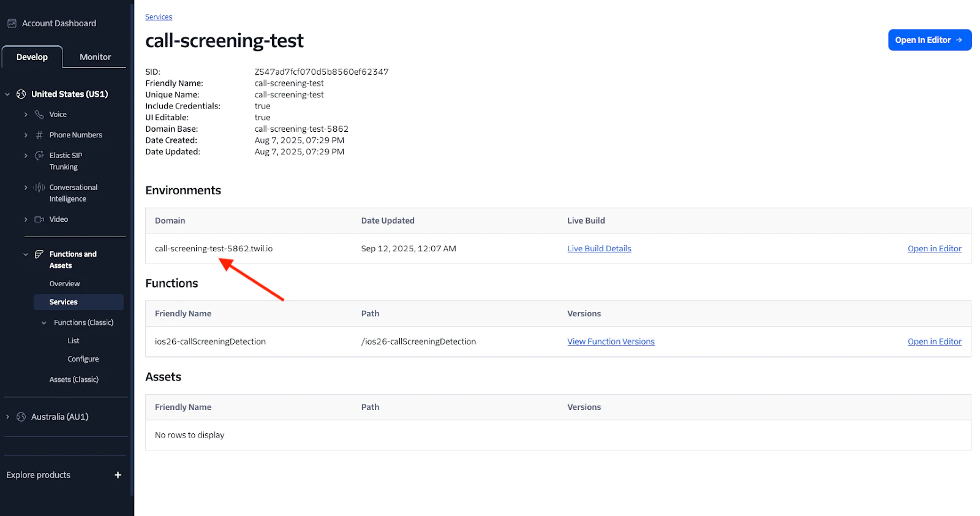980x516 pixels.
Task: Switch to the Develop tab
Action: pos(32,57)
